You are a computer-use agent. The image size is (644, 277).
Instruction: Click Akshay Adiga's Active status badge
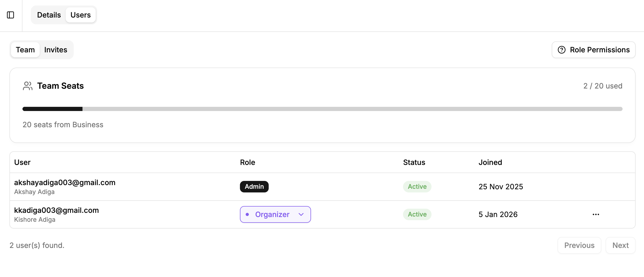(x=417, y=187)
